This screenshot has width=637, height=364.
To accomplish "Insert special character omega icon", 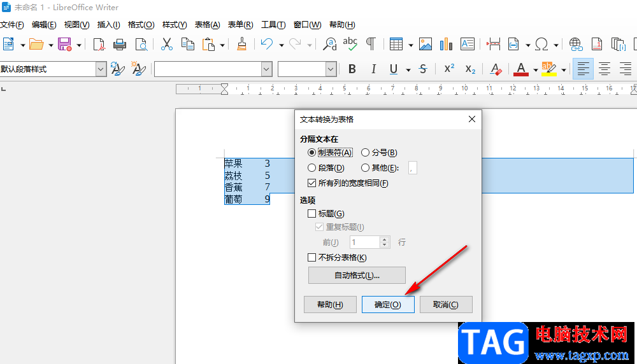I will [x=541, y=45].
